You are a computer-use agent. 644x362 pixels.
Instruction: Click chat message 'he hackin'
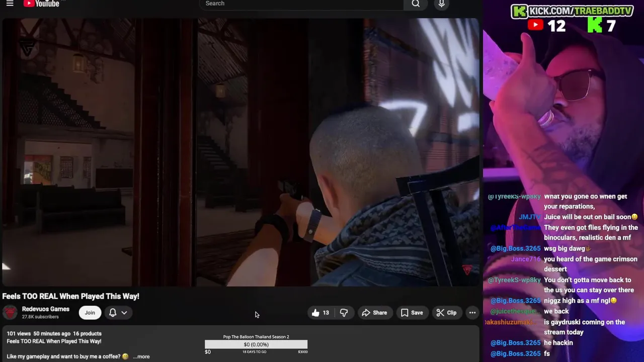[x=558, y=343]
